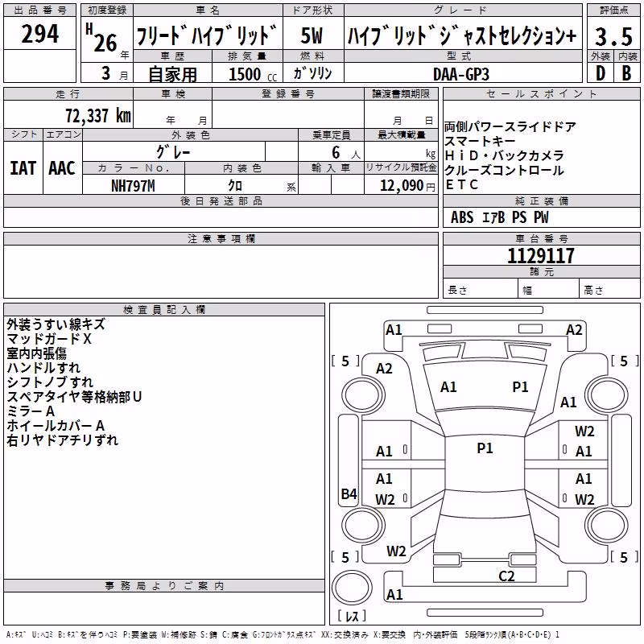This screenshot has width=644, height=644.
Task: Click the 出品番号 header label
Action: 39,10
